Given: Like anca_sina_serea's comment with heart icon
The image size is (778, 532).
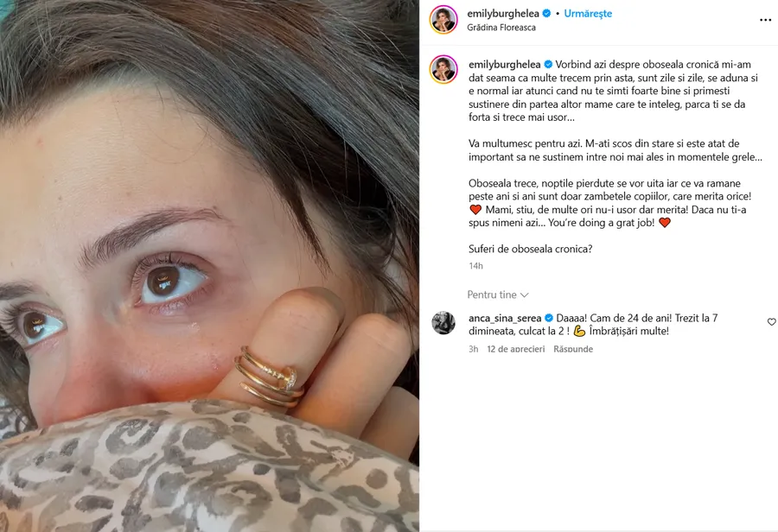Looking at the screenshot, I should 772,322.
